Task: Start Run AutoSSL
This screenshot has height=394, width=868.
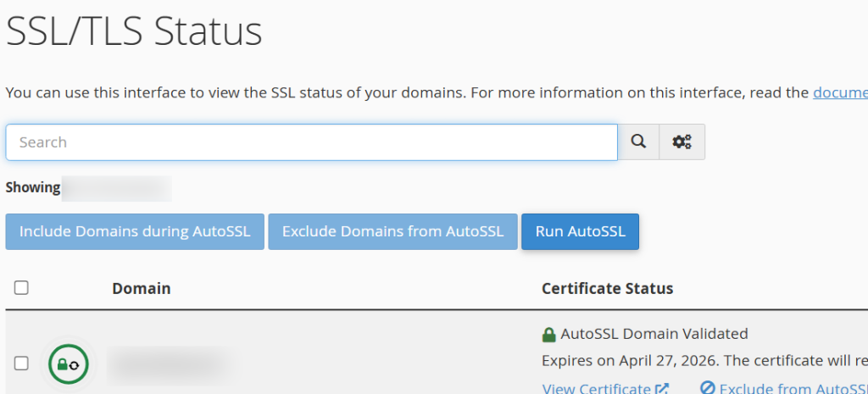Action: coord(580,231)
